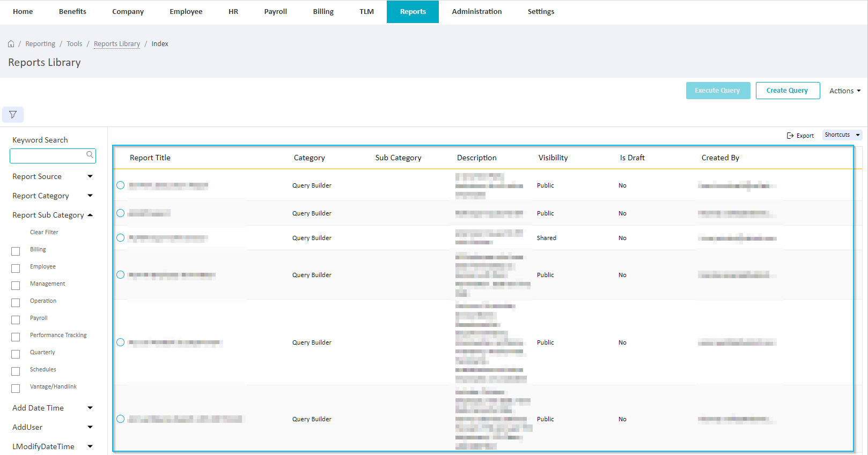The image size is (868, 455).
Task: Check the Payroll sub category checkbox
Action: click(x=16, y=320)
